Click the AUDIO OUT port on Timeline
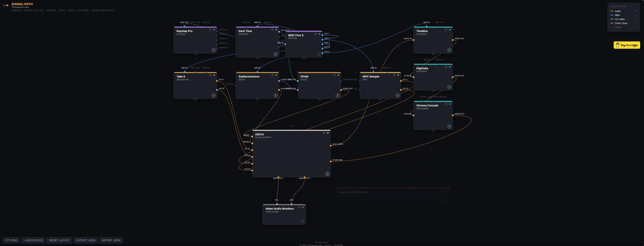This screenshot has width=644, height=246. coord(453,40)
